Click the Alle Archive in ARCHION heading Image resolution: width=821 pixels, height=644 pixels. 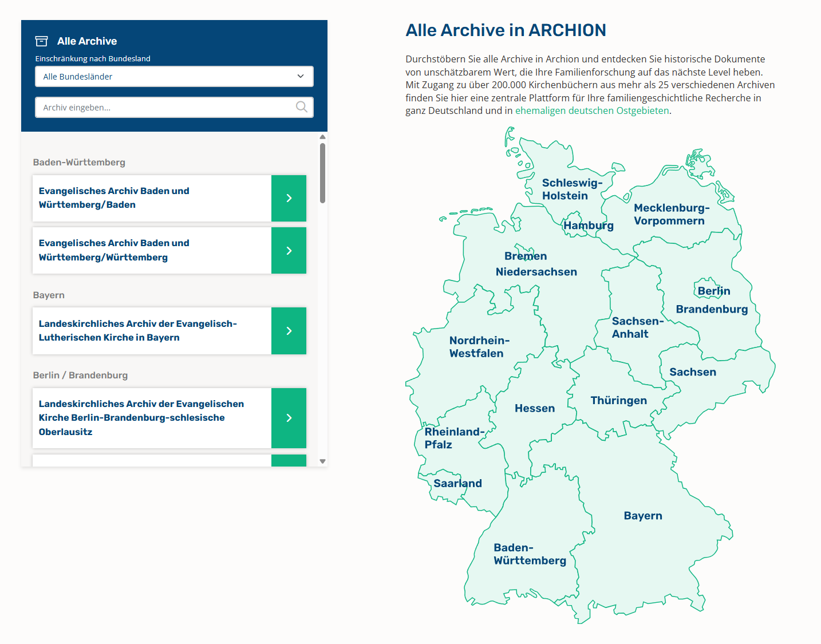[x=506, y=30]
